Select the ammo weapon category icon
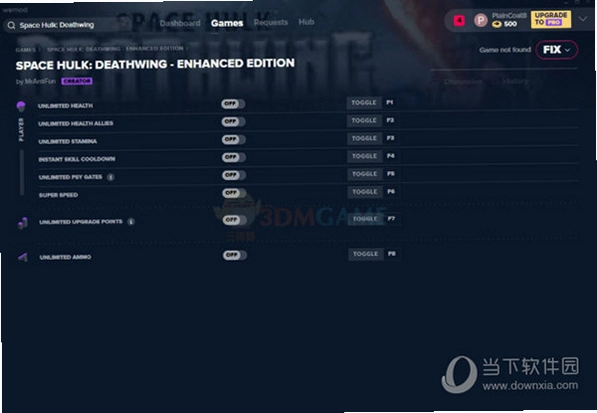 tap(23, 257)
